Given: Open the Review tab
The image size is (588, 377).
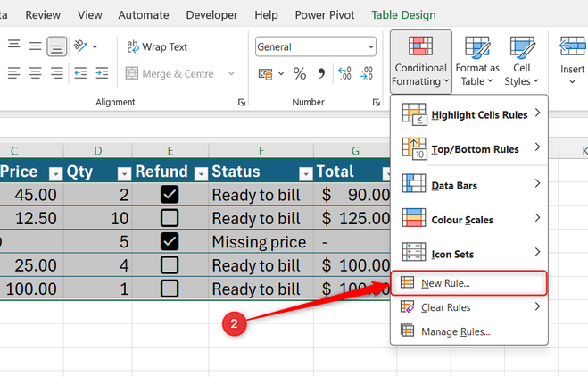Looking at the screenshot, I should (43, 15).
